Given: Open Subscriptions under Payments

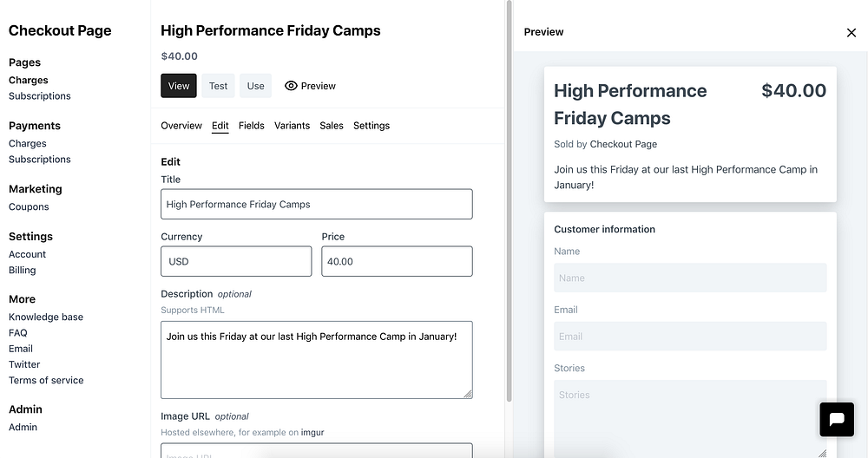Looking at the screenshot, I should (x=40, y=160).
